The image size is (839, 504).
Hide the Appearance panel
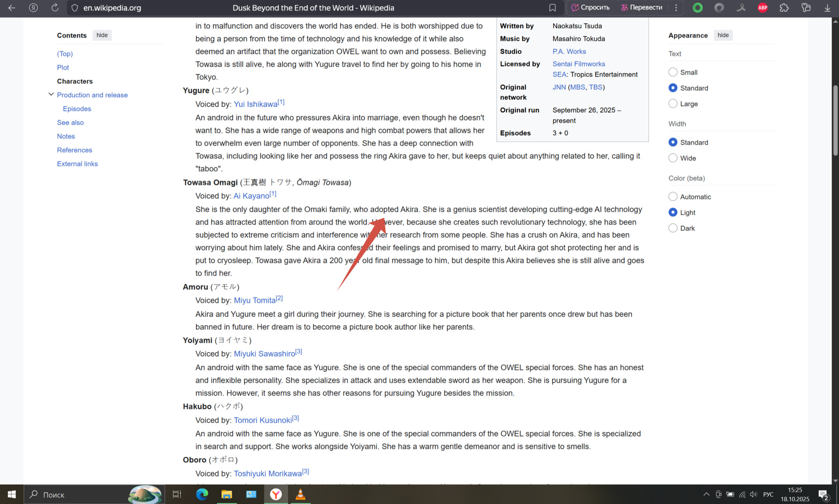(x=723, y=35)
